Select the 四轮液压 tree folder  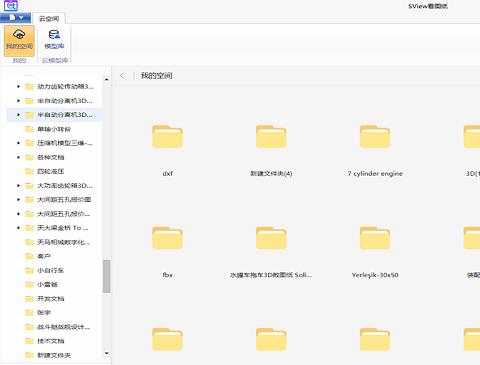coord(45,171)
